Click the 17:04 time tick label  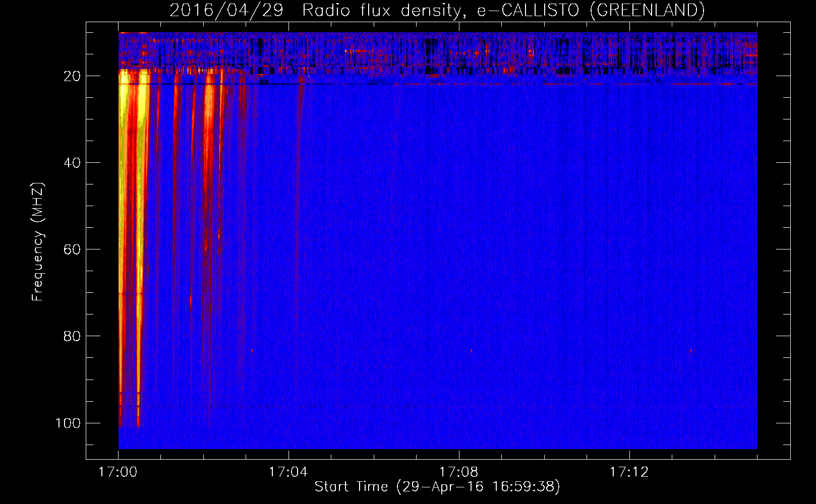coord(288,472)
